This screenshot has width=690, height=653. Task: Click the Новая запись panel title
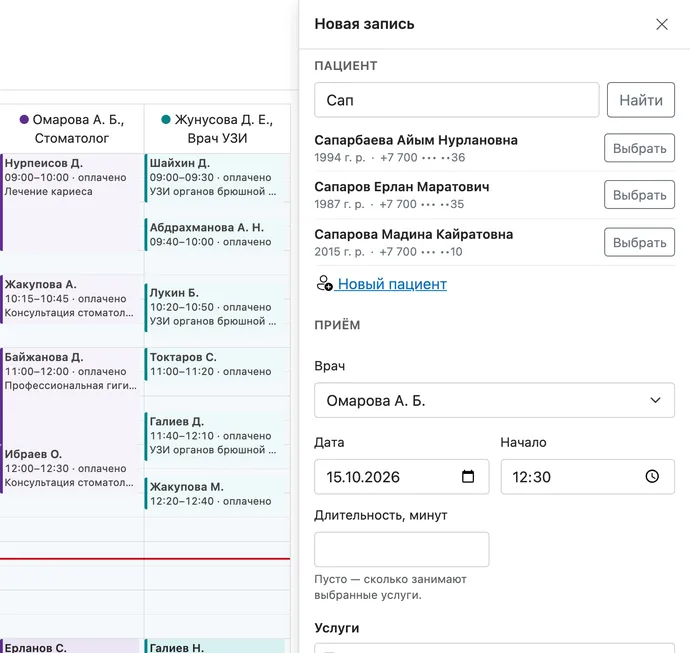click(364, 24)
